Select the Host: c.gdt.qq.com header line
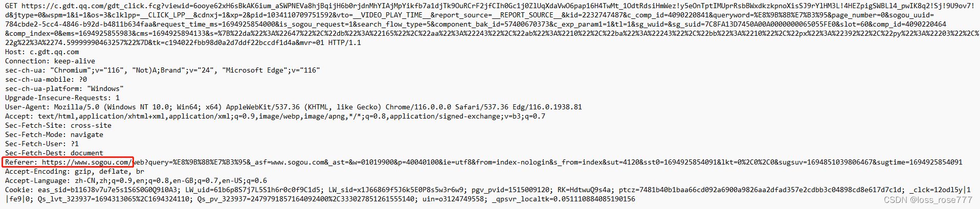This screenshot has height=209, width=980. tap(42, 52)
